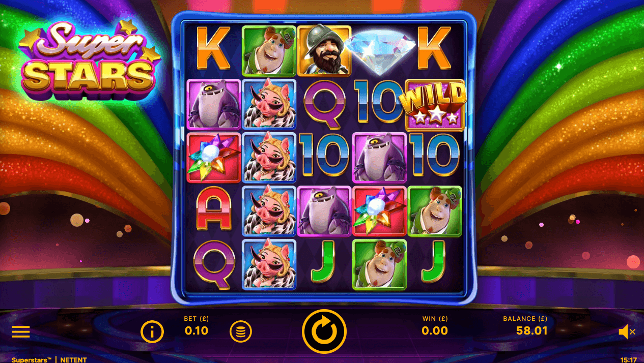This screenshot has height=363, width=644.
Task: Click the WILD symbol with stars
Action: coord(435,106)
